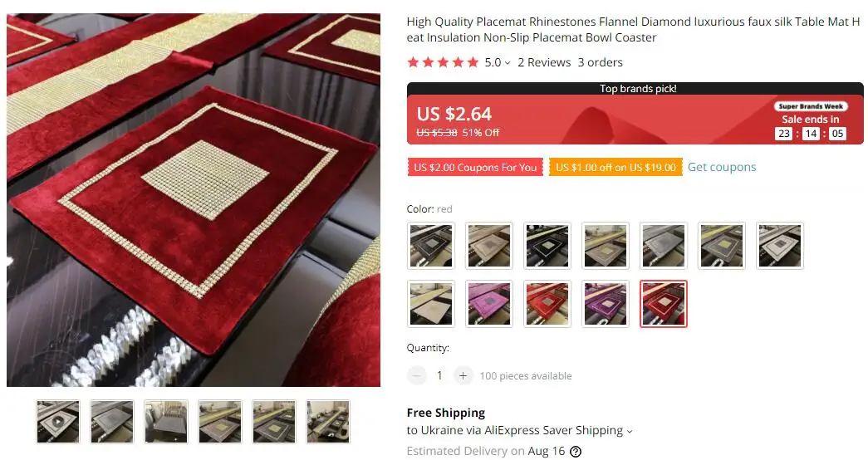
Task: Click the US $2.00 Coupons For You tag
Action: (x=475, y=167)
